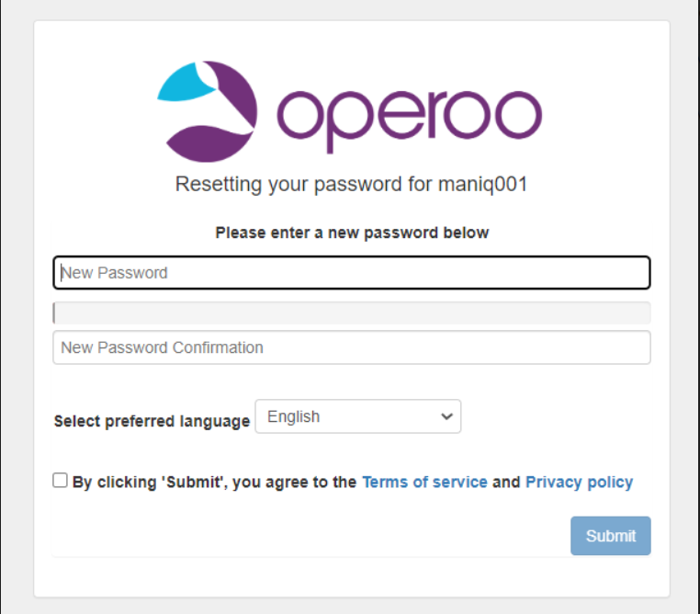Screen dimensions: 700x614
Task: Click the divider line below Submit button
Action: [x=352, y=557]
